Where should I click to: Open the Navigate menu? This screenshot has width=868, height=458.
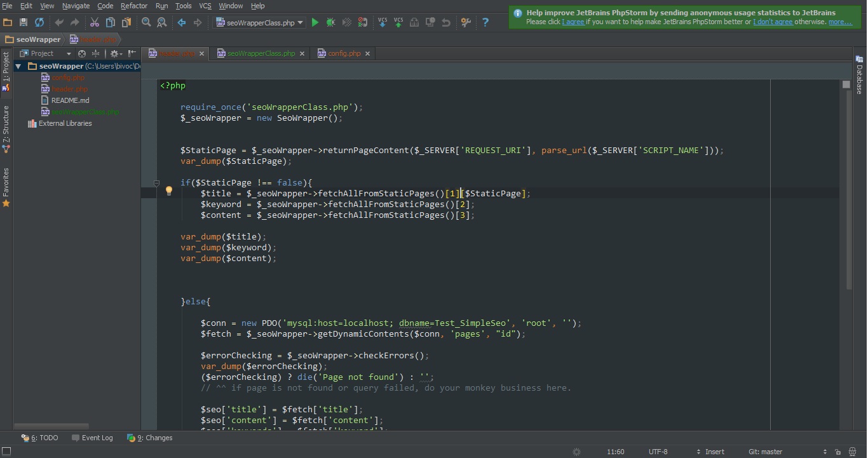(76, 6)
